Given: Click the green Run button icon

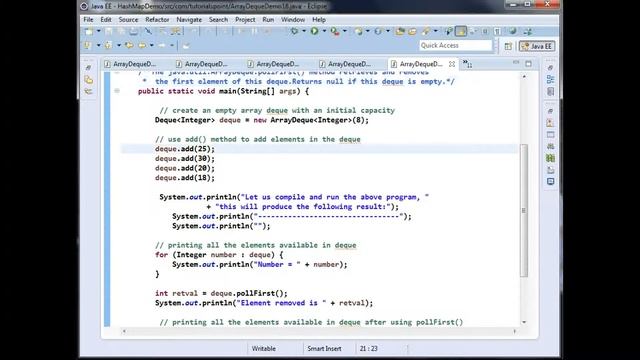Looking at the screenshot, I should [314, 31].
